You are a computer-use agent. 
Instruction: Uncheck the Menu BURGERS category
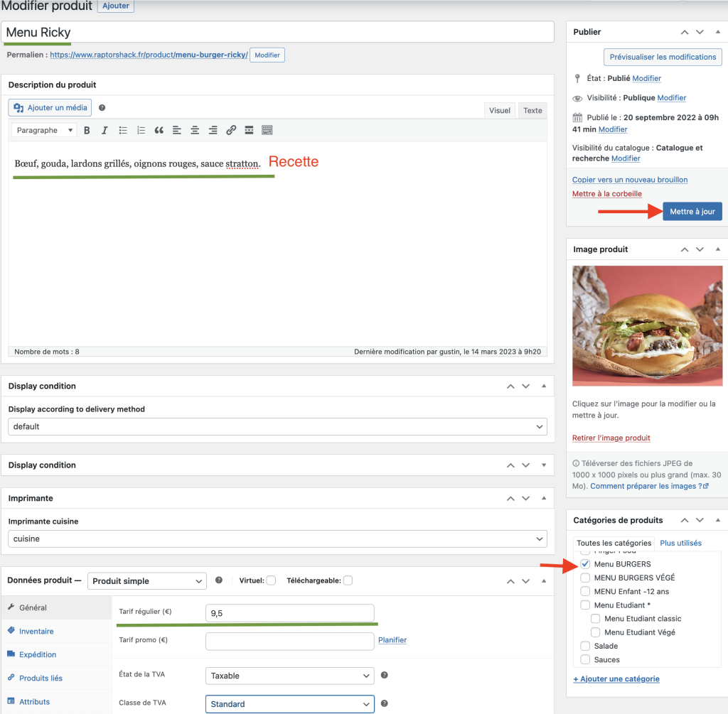coord(585,564)
